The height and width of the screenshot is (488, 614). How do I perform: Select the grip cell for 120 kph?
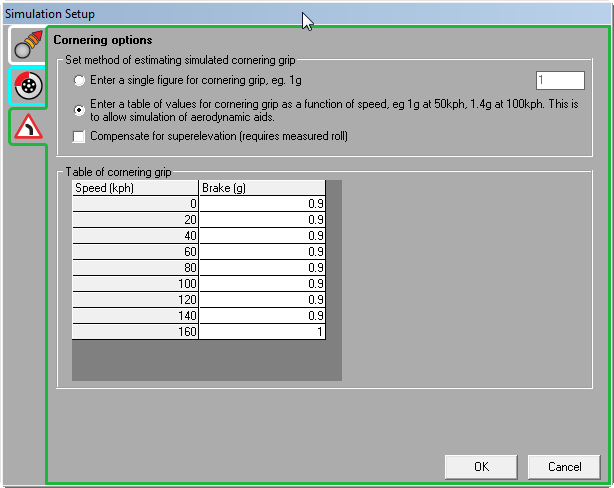(x=262, y=300)
